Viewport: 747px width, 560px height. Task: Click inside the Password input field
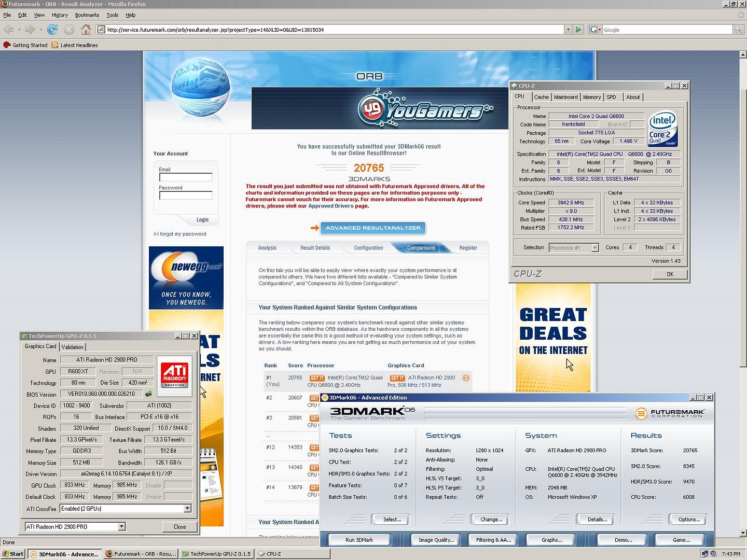[186, 195]
